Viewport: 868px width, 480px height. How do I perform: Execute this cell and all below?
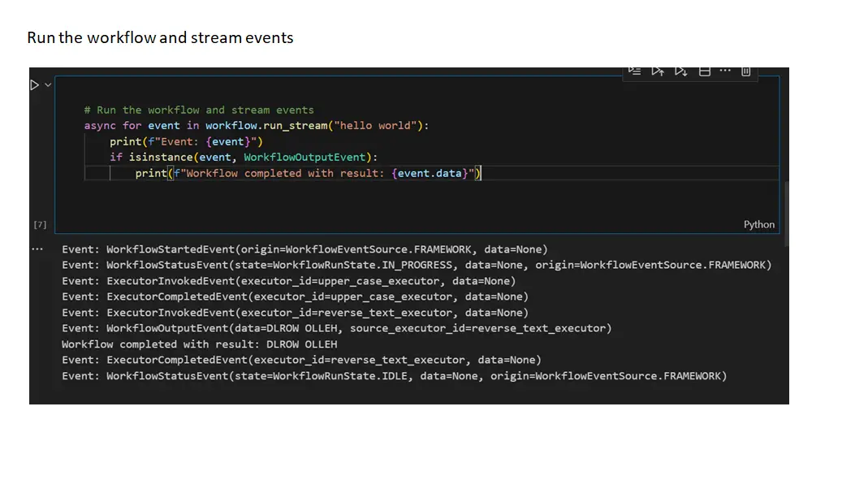(x=680, y=71)
